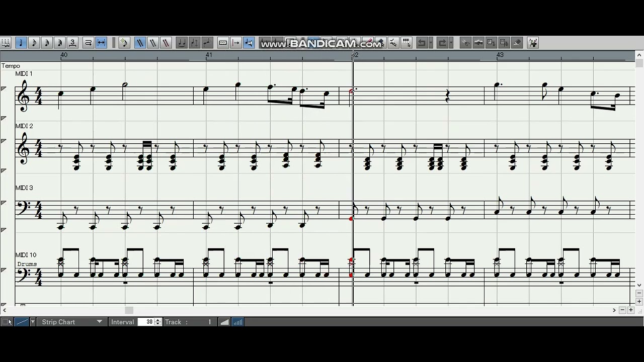Click the Redo arrow button

[x=442, y=43]
